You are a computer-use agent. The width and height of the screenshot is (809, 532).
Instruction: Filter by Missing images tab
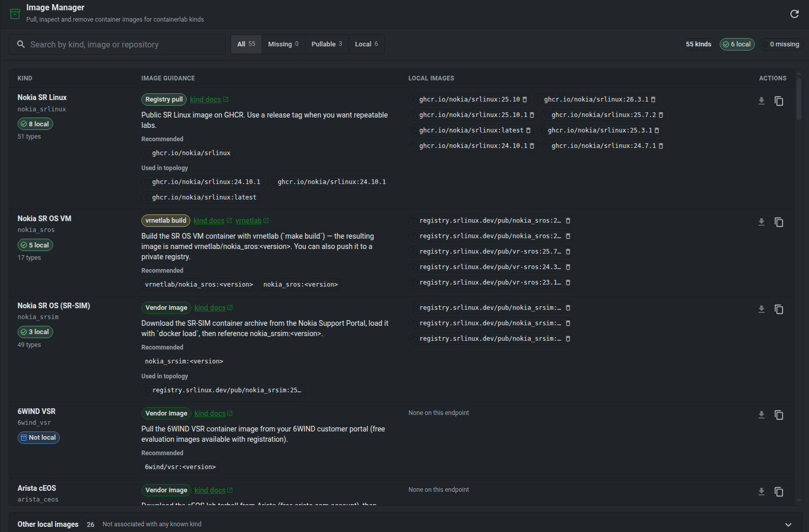click(283, 44)
